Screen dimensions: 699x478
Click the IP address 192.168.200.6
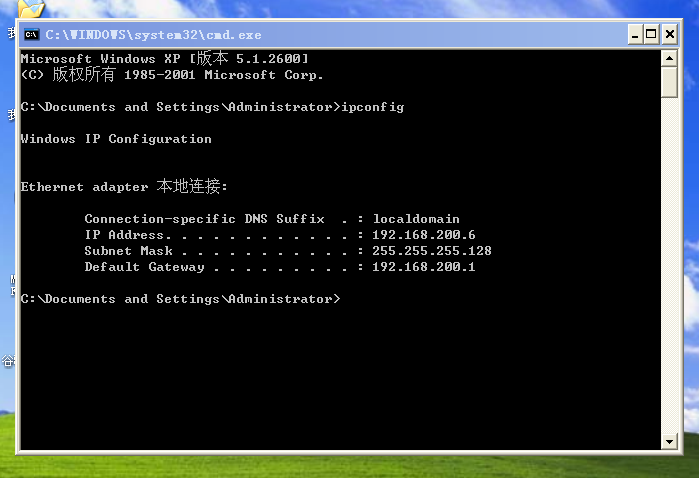424,235
